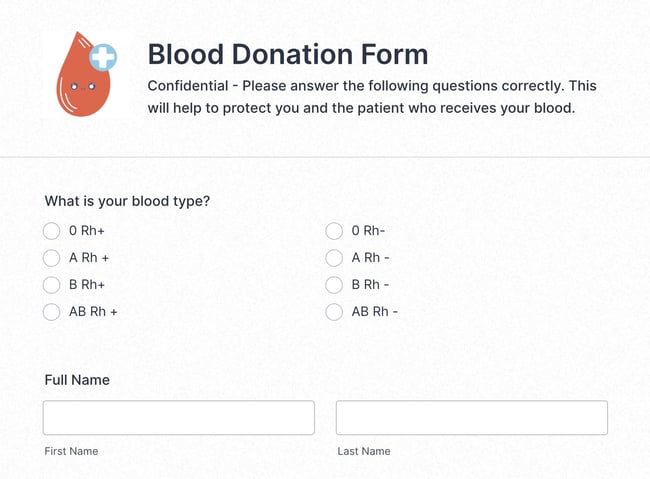Image resolution: width=650 pixels, height=479 pixels.
Task: Select AB Rh + blood type
Action: click(x=52, y=312)
